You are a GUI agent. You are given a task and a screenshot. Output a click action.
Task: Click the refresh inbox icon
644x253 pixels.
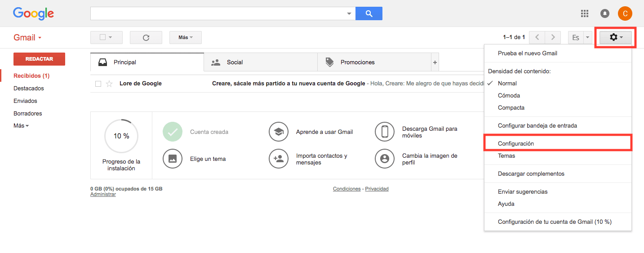(146, 38)
